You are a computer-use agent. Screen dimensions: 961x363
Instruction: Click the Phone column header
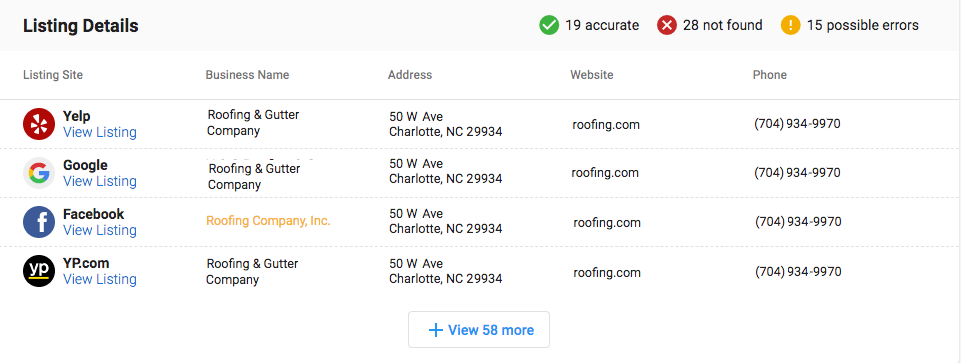(x=770, y=75)
